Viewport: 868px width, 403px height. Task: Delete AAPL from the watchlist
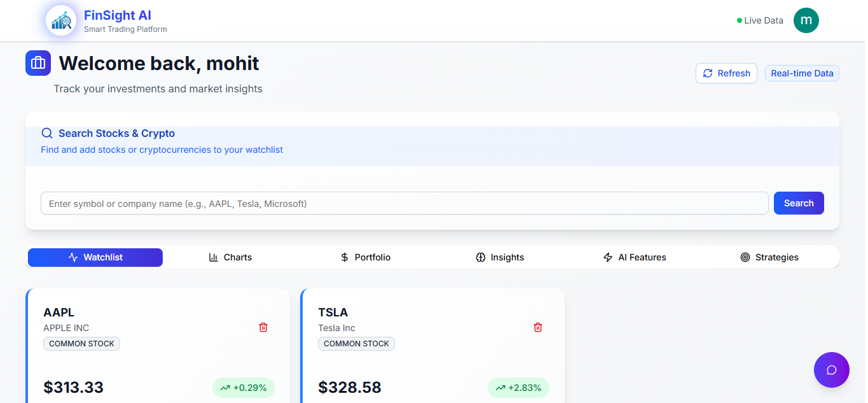[x=263, y=327]
